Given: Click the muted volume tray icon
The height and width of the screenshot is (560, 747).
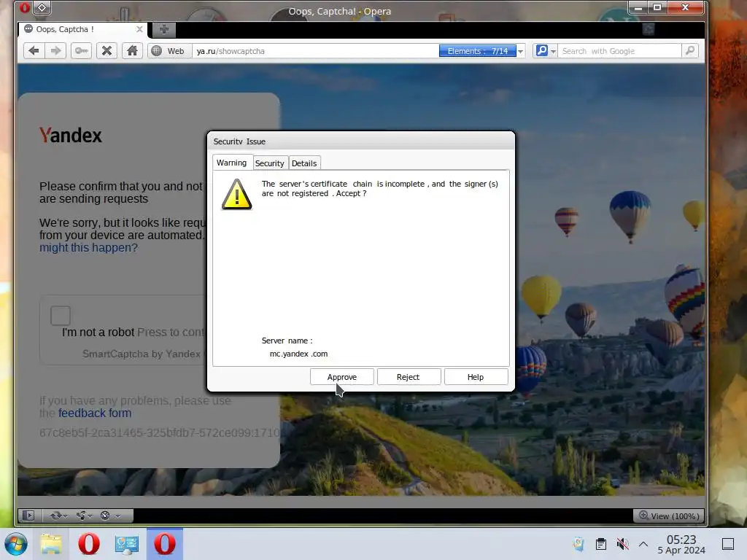Looking at the screenshot, I should pos(622,544).
